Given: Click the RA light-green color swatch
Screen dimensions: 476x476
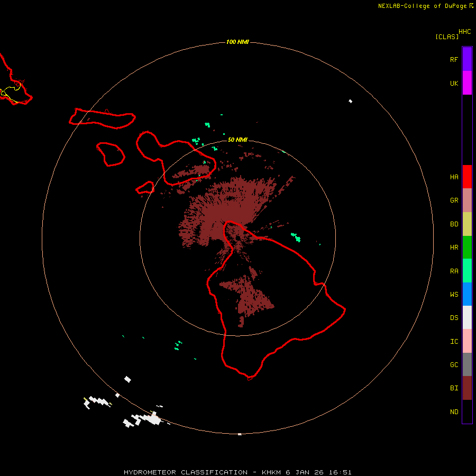Looking at the screenshot, I should 467,271.
